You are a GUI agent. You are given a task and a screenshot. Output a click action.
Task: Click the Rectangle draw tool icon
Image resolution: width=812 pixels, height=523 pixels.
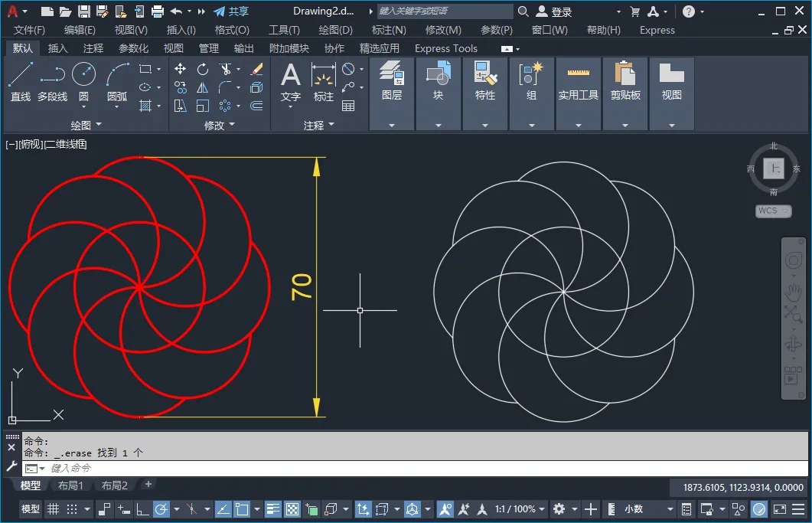click(145, 69)
